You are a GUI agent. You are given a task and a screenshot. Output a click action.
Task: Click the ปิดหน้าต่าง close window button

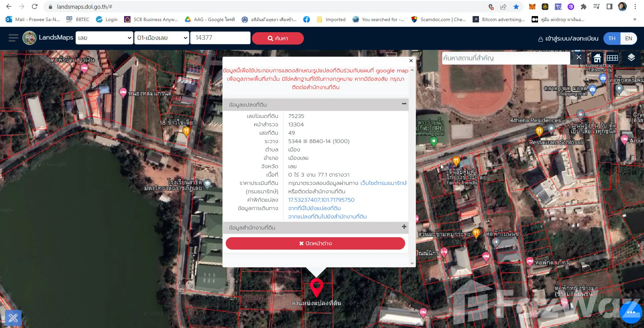click(315, 243)
